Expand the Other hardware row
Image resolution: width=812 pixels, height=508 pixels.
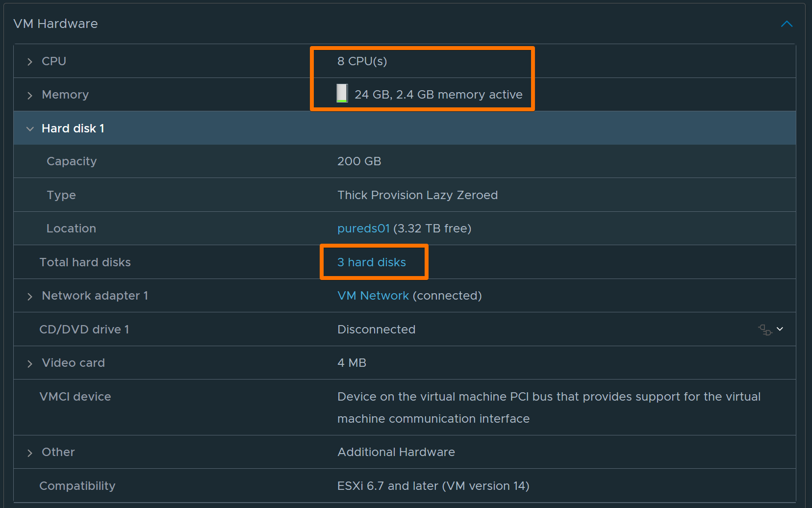(x=30, y=453)
